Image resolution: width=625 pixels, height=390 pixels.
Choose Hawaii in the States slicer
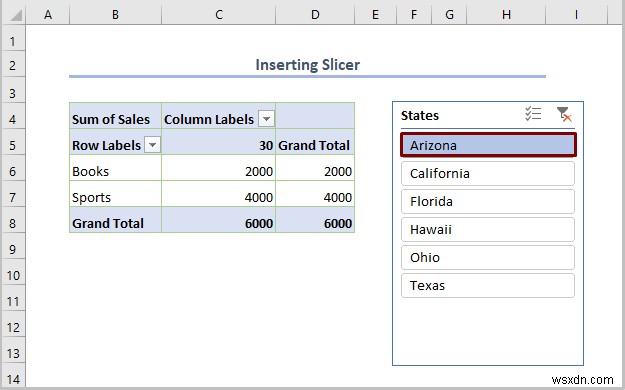click(488, 229)
